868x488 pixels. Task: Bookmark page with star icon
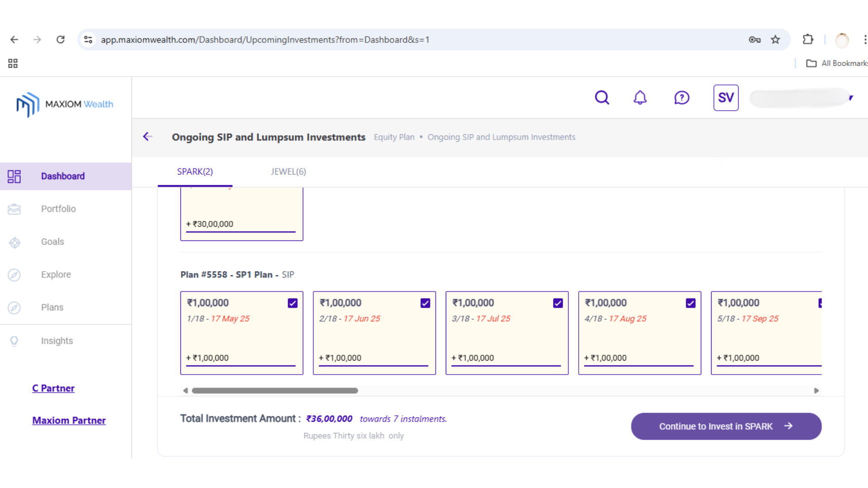775,40
